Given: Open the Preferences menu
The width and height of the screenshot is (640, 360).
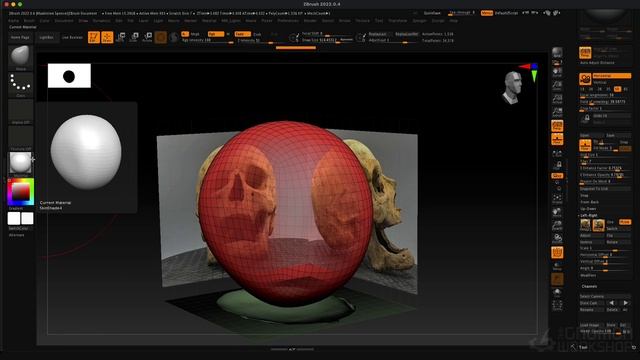Looking at the screenshot, I should click(x=288, y=20).
